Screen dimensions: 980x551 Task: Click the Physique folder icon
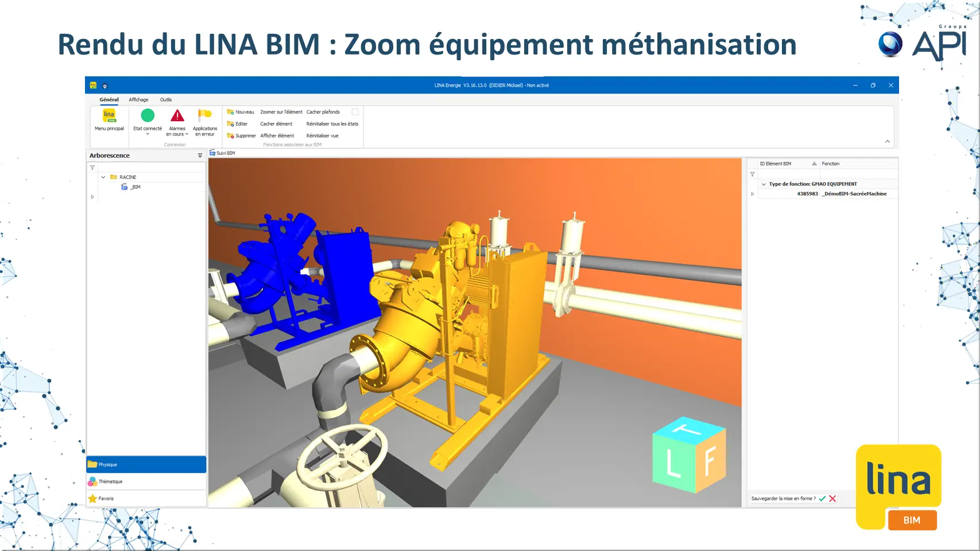(x=92, y=464)
